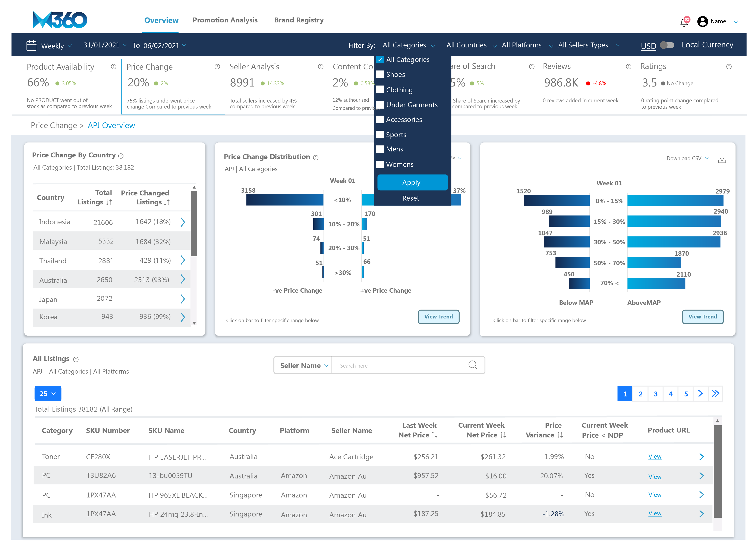
Task: Open the 25 rows-per-page dropdown
Action: click(x=48, y=394)
